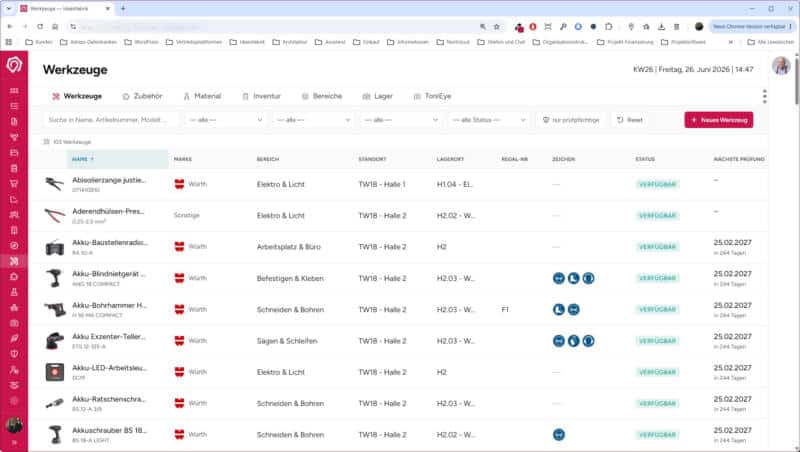Open the first '— alle —' filter dropdown
Image resolution: width=800 pixels, height=452 pixels.
coord(226,120)
